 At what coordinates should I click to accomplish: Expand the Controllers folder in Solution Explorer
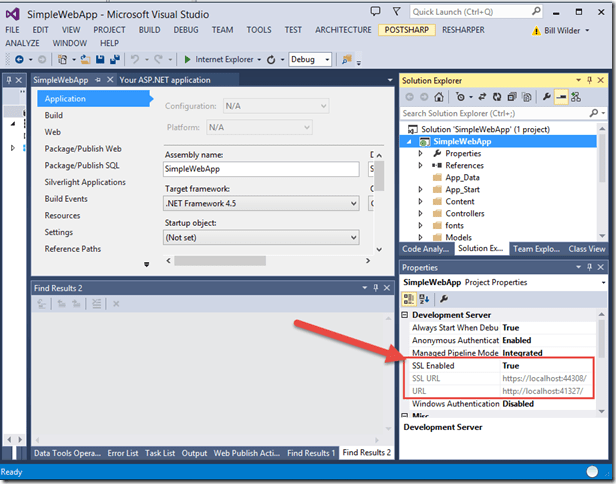pyautogui.click(x=421, y=213)
